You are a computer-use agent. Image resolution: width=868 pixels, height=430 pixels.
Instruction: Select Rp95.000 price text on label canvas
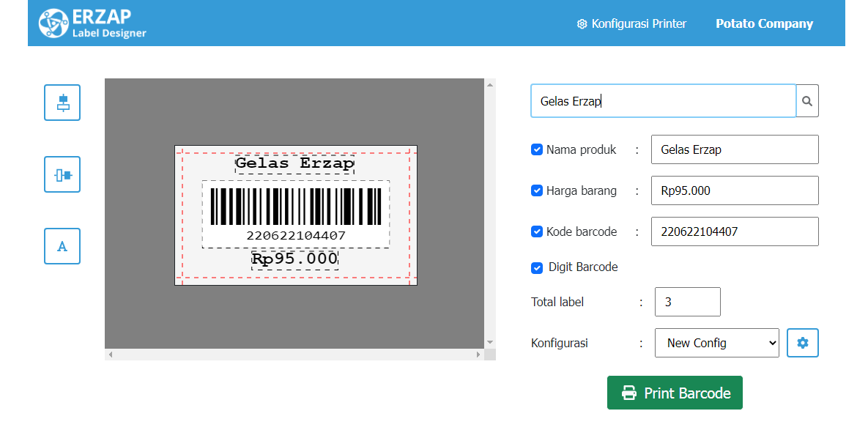(294, 259)
